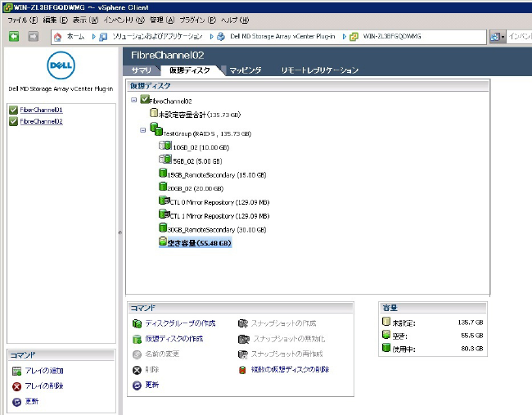Click the 20GB_02 disk icon
Viewport: 532px width, 415px height.
[x=163, y=187]
